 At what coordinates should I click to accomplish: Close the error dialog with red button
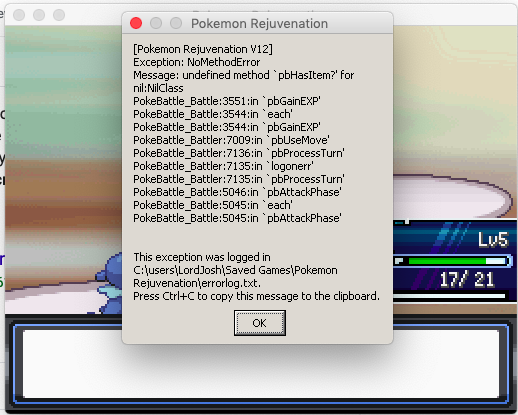(136, 23)
